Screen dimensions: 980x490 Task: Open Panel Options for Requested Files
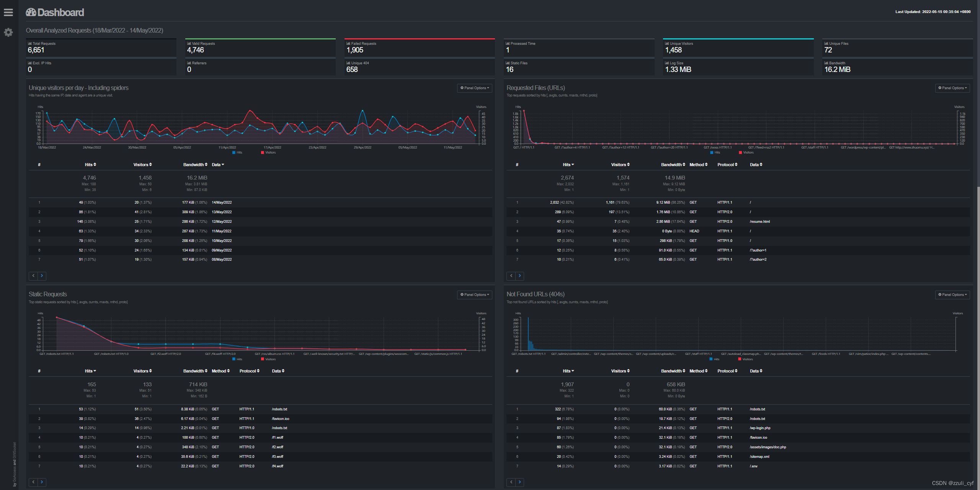pos(952,88)
